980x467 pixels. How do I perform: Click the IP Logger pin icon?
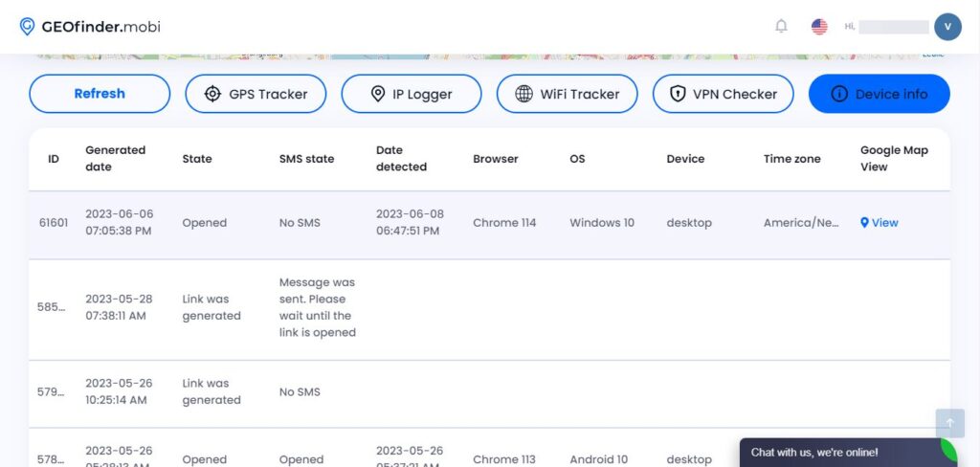(x=377, y=94)
